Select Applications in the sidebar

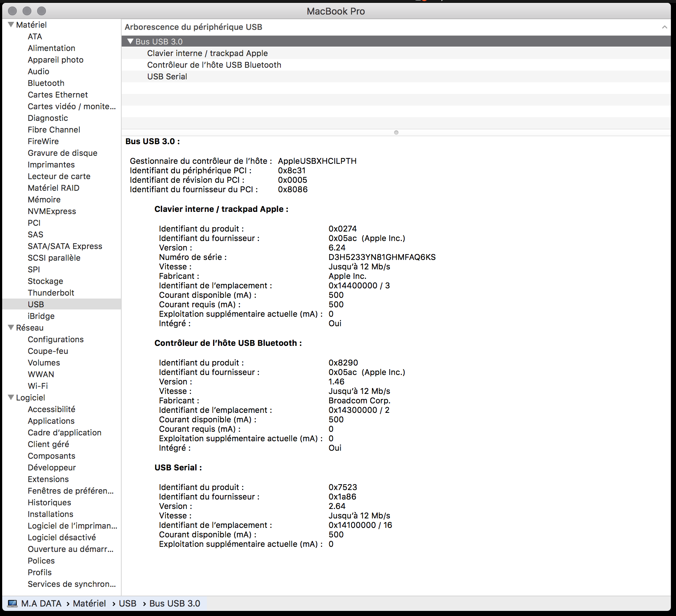[51, 421]
